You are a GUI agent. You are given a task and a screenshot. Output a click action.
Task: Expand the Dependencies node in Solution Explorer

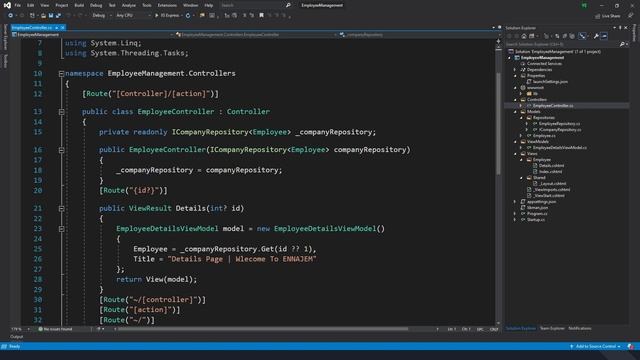pyautogui.click(x=515, y=70)
